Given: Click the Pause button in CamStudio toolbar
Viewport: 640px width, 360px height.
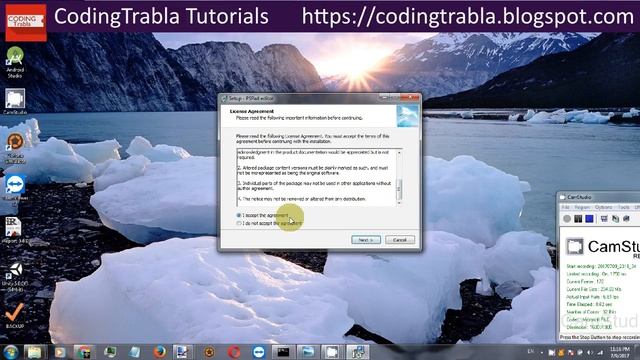Looking at the screenshot, I should 578,219.
